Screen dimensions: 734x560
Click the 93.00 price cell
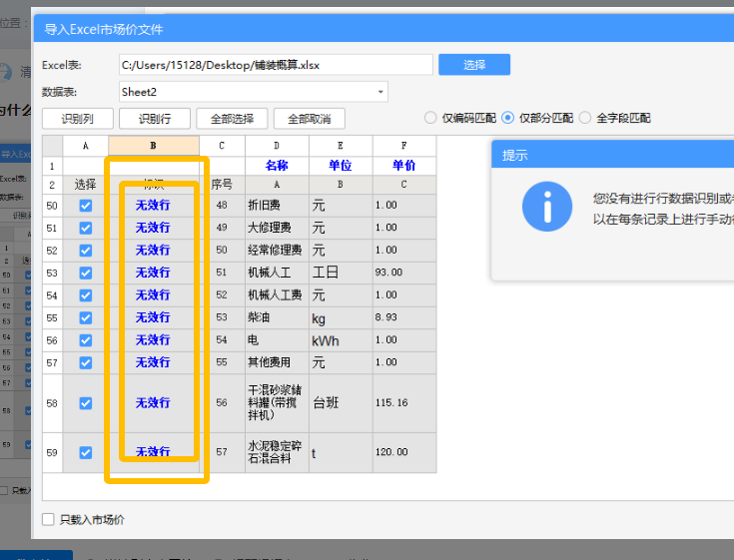click(404, 273)
